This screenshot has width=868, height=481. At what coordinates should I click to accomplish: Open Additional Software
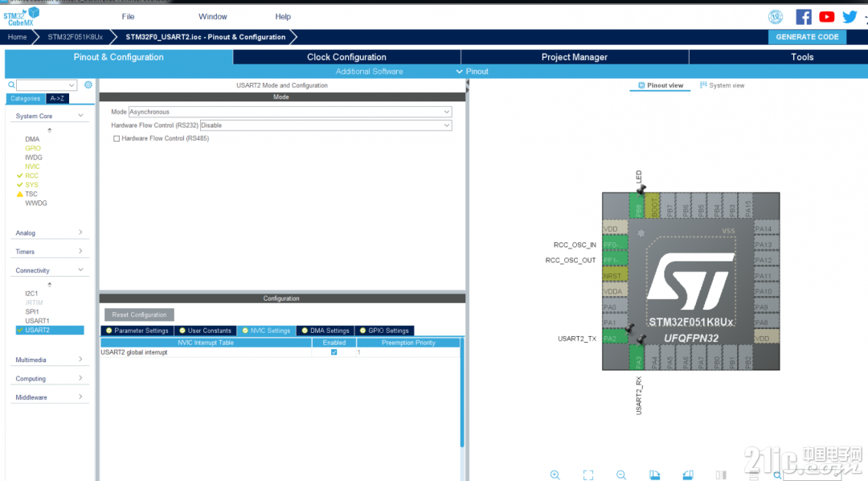[369, 72]
